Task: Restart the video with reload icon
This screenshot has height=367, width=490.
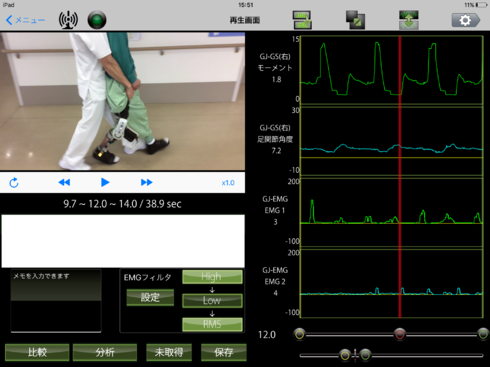Action: coord(14,183)
